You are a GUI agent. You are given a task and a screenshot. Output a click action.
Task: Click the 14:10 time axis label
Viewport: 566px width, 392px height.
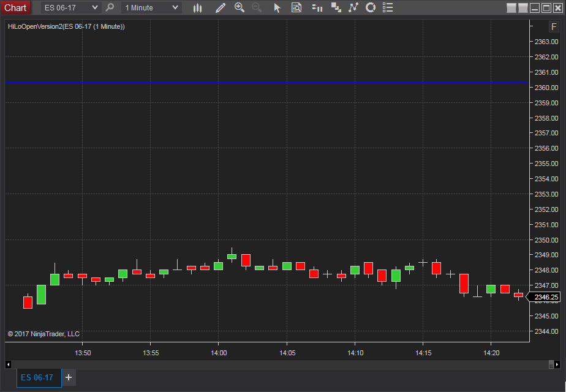click(x=355, y=353)
